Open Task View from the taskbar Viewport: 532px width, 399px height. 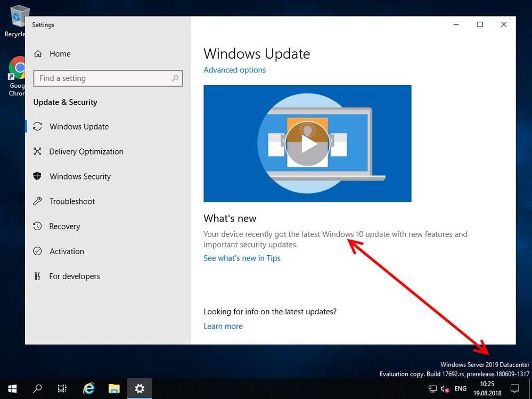pos(62,388)
